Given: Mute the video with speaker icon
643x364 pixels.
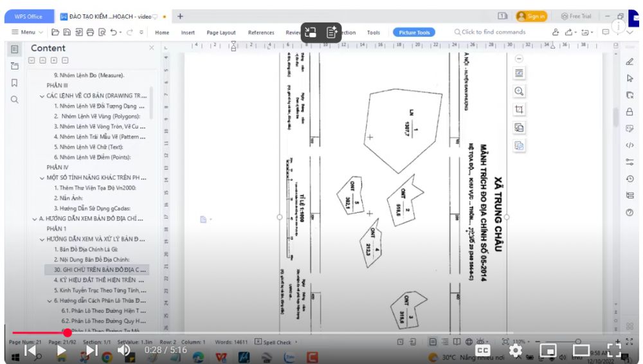Looking at the screenshot, I should [x=123, y=350].
